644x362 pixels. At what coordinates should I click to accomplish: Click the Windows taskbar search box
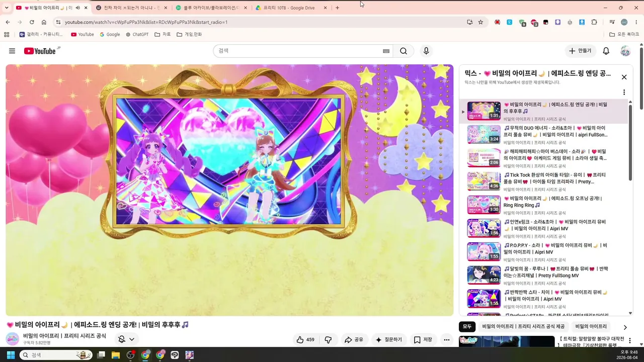56,355
